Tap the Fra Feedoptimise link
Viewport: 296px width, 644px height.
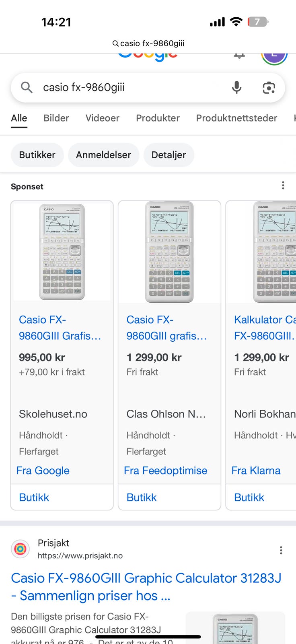coord(166,471)
